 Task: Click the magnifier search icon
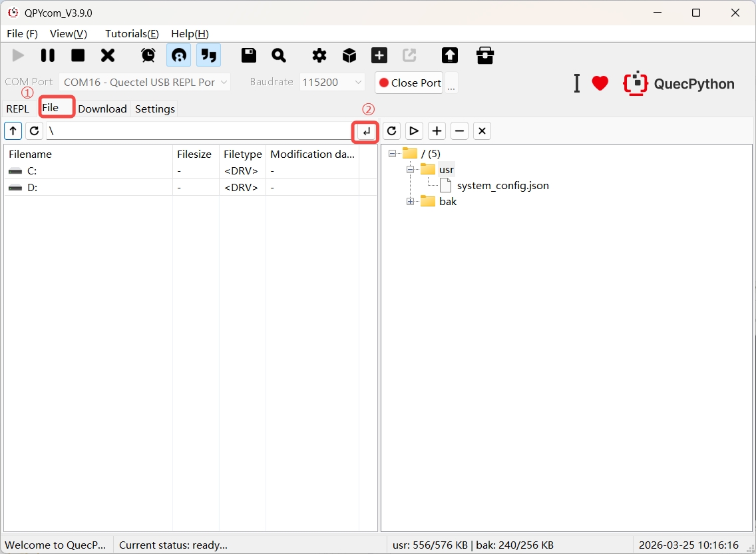(x=279, y=55)
